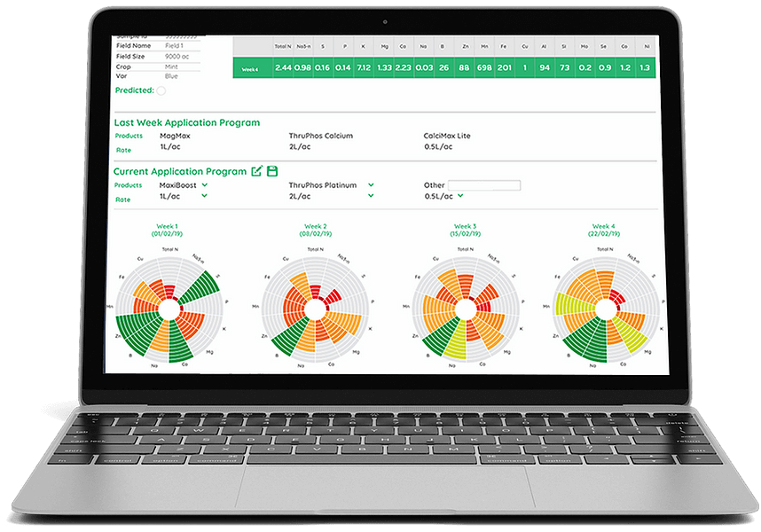Select the 2.44 Total N value cell
Screen dimensions: 761x532
pos(283,67)
